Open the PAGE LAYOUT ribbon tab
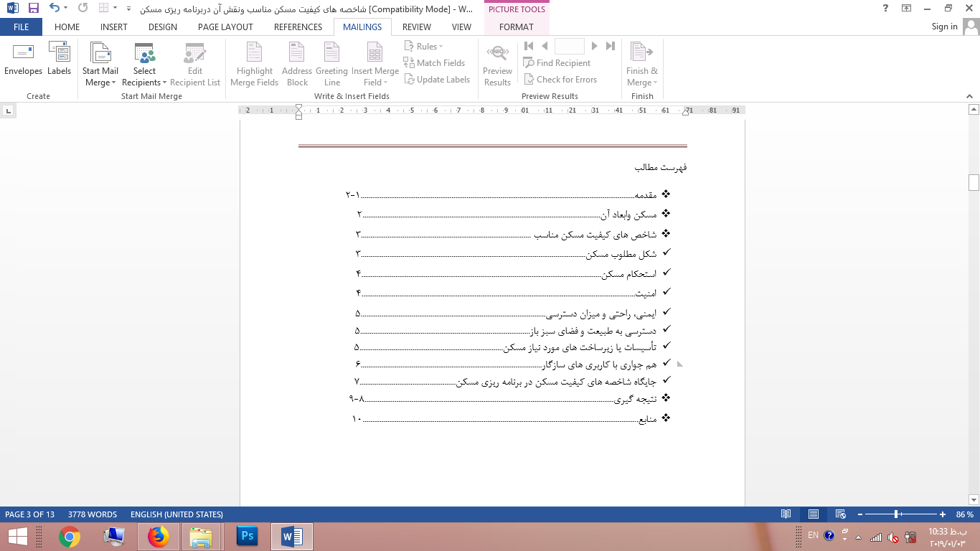The image size is (980, 551). [x=225, y=27]
